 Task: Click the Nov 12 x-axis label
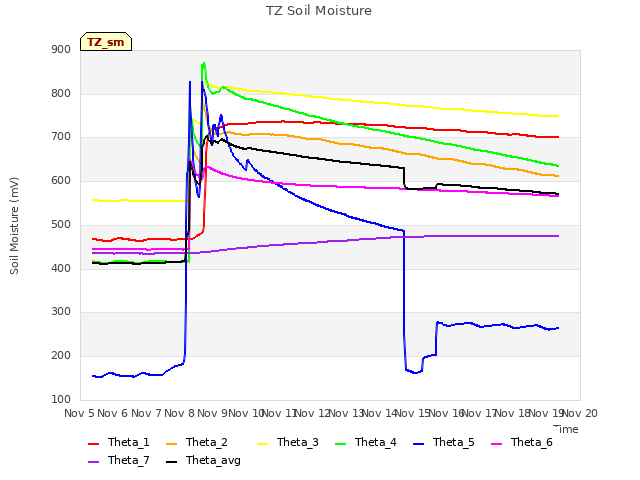click(312, 413)
